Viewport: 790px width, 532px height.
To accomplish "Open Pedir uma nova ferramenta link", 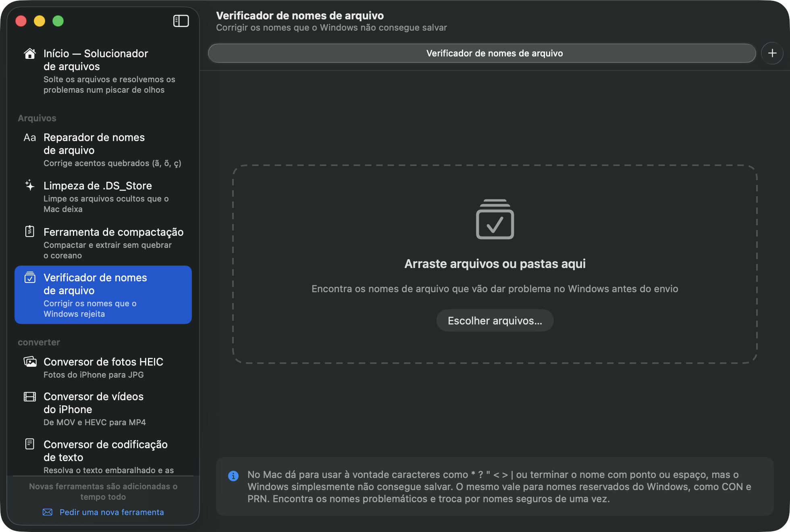I will (112, 512).
